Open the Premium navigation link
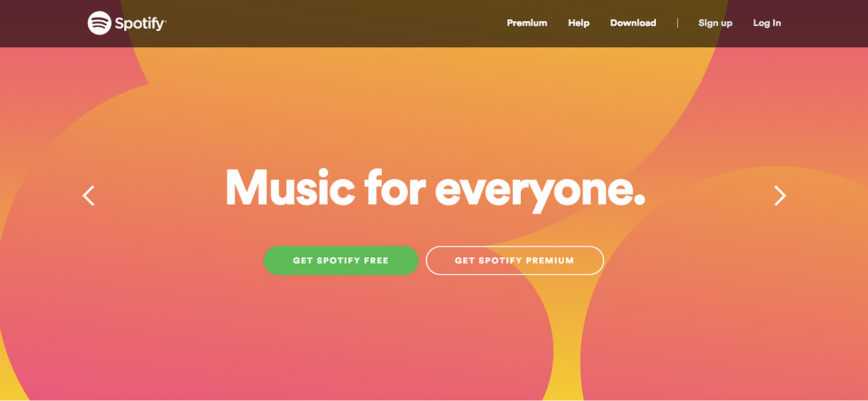 (x=527, y=23)
